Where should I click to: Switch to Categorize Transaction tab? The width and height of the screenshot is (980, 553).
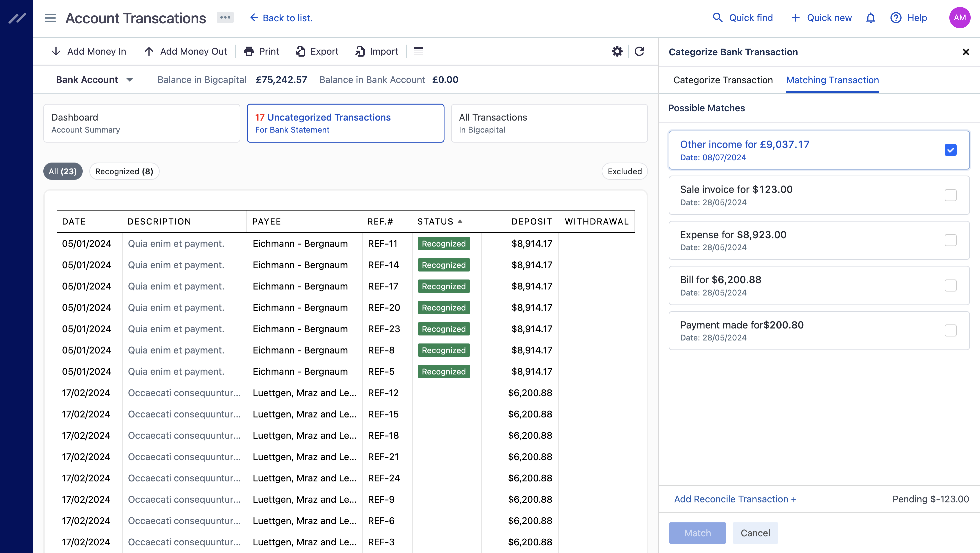pyautogui.click(x=723, y=80)
